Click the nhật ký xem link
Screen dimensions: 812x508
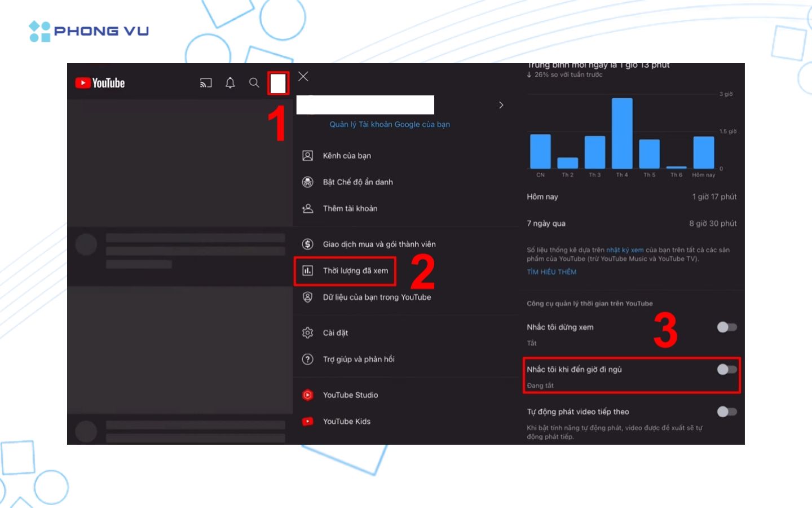pyautogui.click(x=625, y=250)
